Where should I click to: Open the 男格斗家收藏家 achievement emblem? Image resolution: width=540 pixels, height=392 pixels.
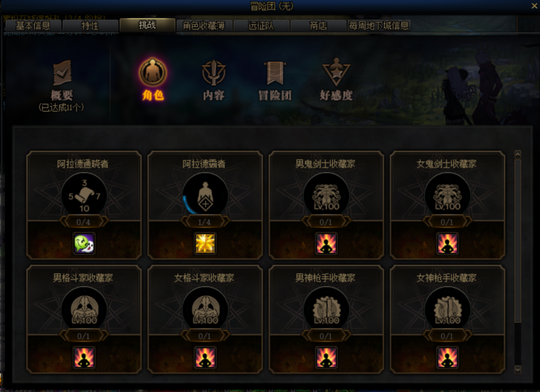[x=84, y=309]
